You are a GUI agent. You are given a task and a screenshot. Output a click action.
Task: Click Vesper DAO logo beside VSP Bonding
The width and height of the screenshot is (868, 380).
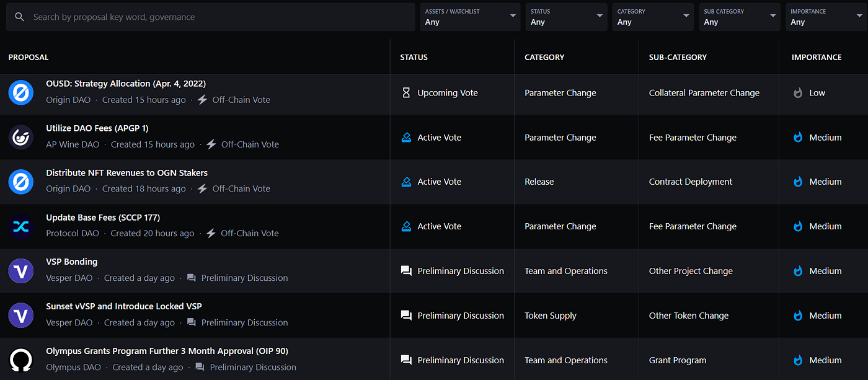click(x=21, y=271)
